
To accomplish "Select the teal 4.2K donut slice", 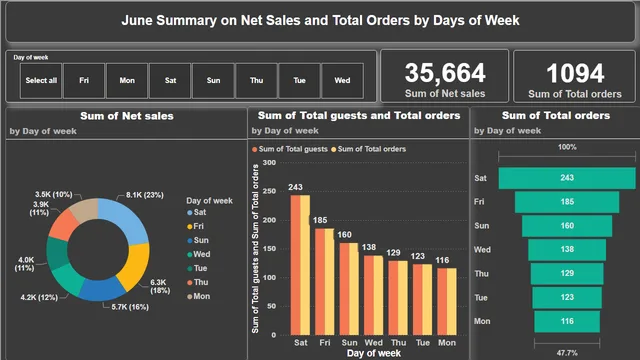I will click(x=68, y=279).
